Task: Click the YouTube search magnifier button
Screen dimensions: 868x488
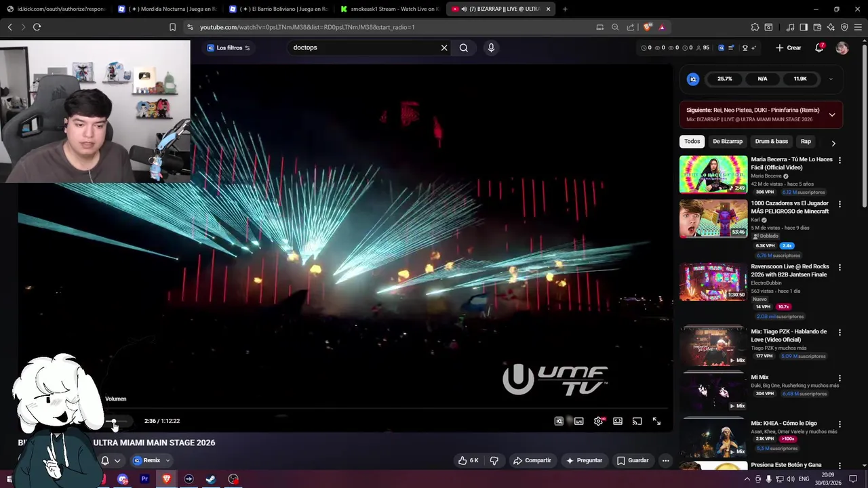Action: click(x=464, y=47)
